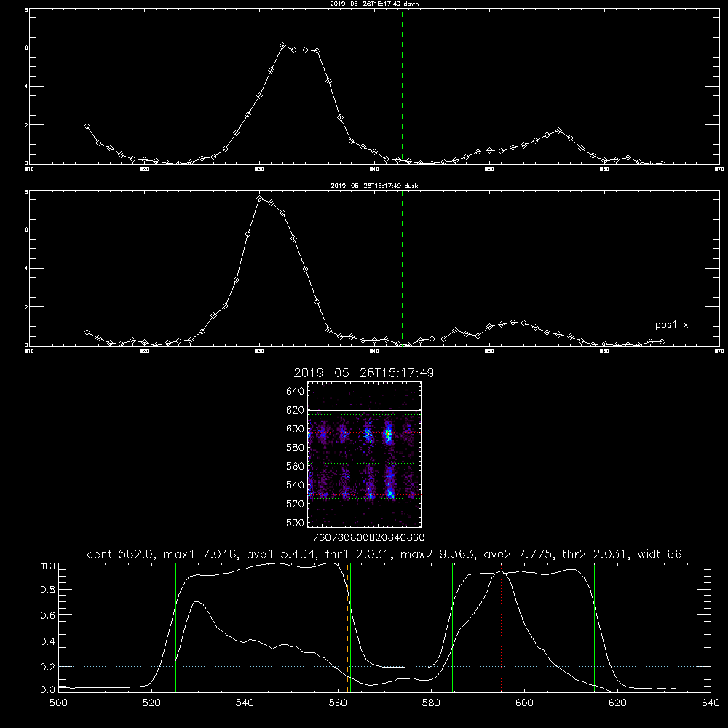This screenshot has height=728, width=728.
Task: Select the secondary peak diamond near 856 in dawn plot
Action: click(558, 131)
